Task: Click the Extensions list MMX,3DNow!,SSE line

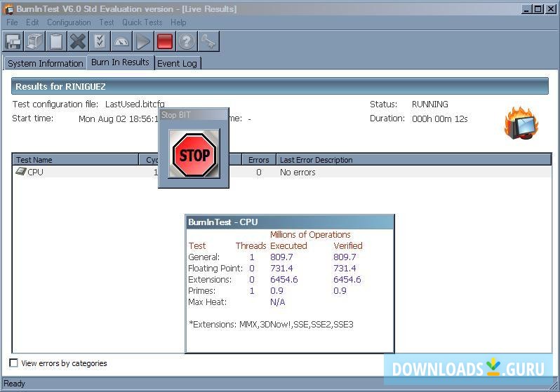Action: click(271, 324)
